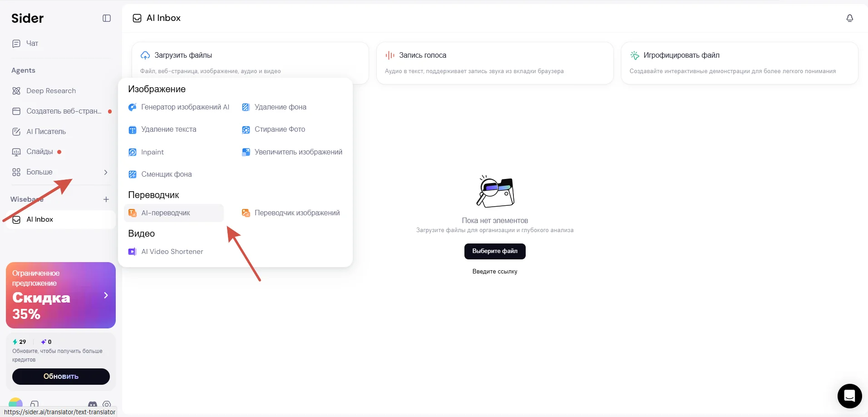
Task: Click the Sider logo
Action: 28,18
